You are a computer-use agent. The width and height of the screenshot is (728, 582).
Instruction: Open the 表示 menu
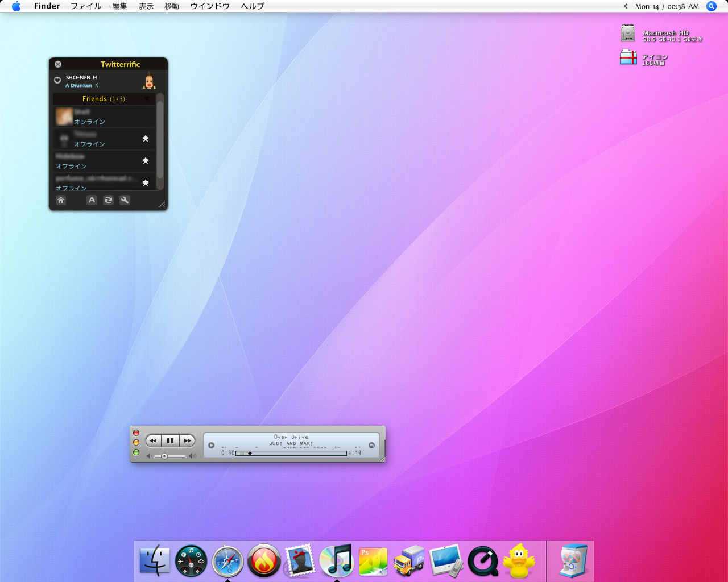pos(146,6)
